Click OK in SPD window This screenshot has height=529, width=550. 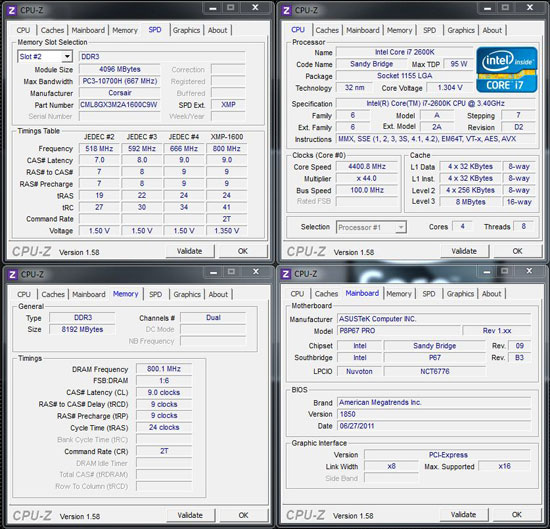coord(243,251)
